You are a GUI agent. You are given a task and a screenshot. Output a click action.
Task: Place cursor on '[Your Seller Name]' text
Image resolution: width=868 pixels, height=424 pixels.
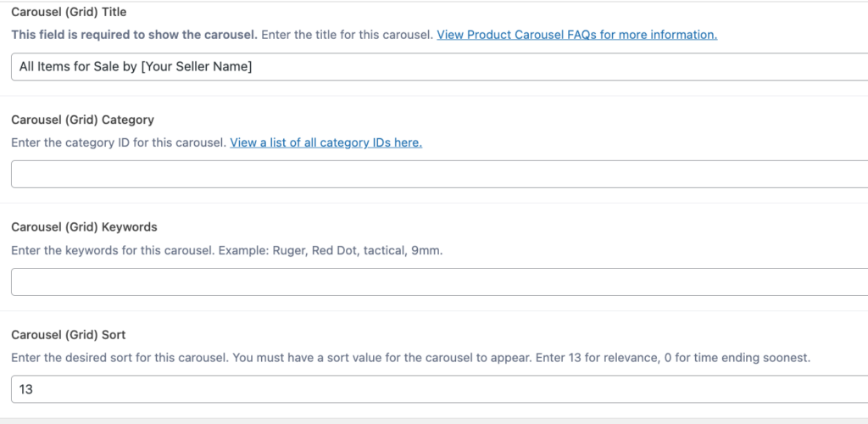click(x=197, y=67)
